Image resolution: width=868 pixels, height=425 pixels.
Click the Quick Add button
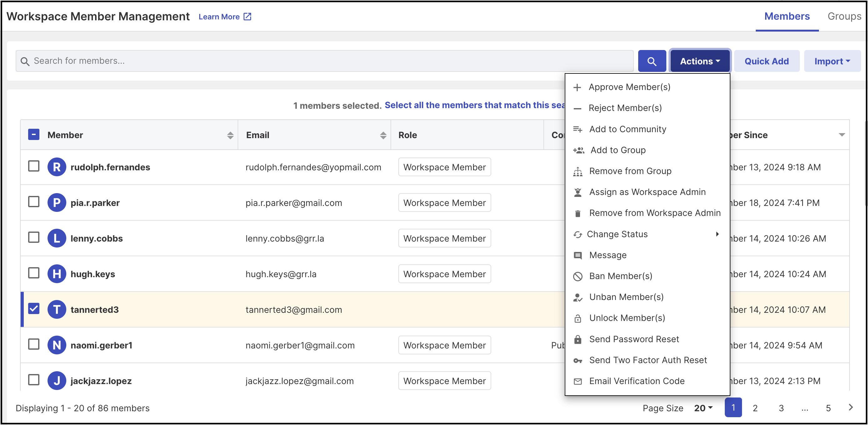[x=767, y=61]
